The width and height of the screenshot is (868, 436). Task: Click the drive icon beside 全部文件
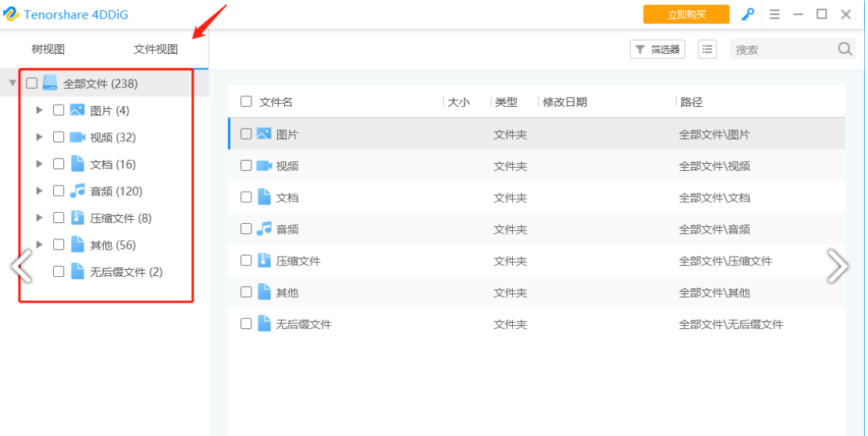tap(50, 83)
